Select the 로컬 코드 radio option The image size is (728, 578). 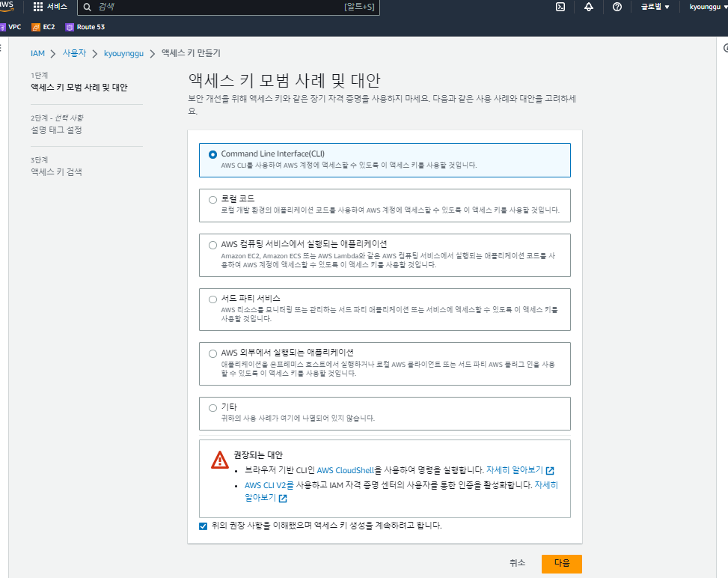(x=212, y=200)
